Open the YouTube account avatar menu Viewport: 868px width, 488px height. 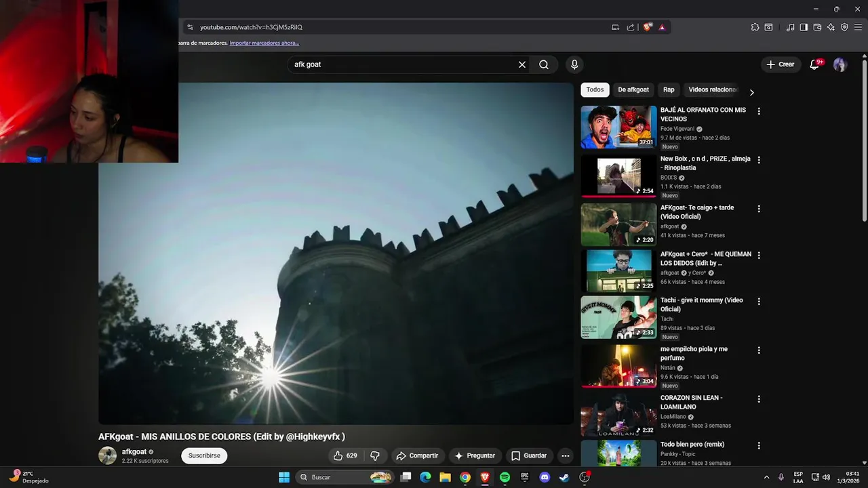[x=840, y=64]
